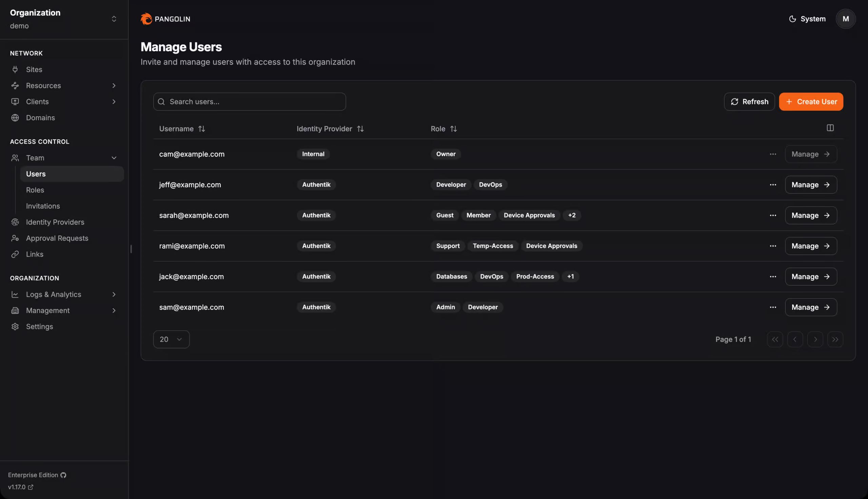The width and height of the screenshot is (868, 499).
Task: Toggle the System theme switcher
Action: (807, 19)
